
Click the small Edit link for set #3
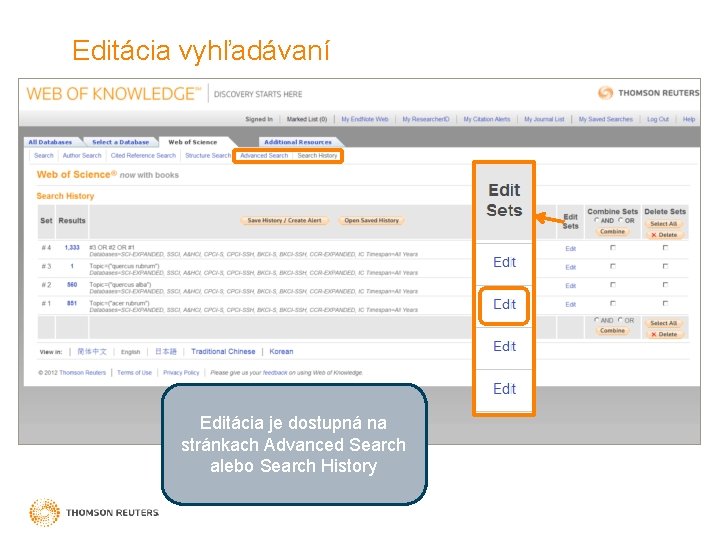coord(570,267)
